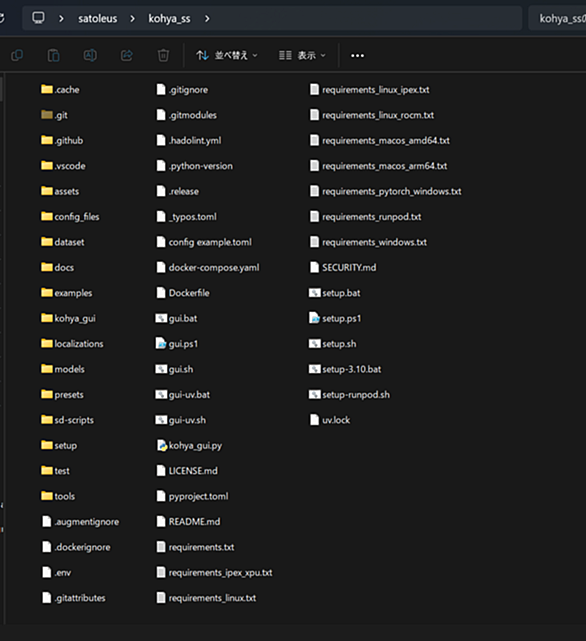
Task: Click the Share icon in the toolbar
Action: pyautogui.click(x=127, y=55)
